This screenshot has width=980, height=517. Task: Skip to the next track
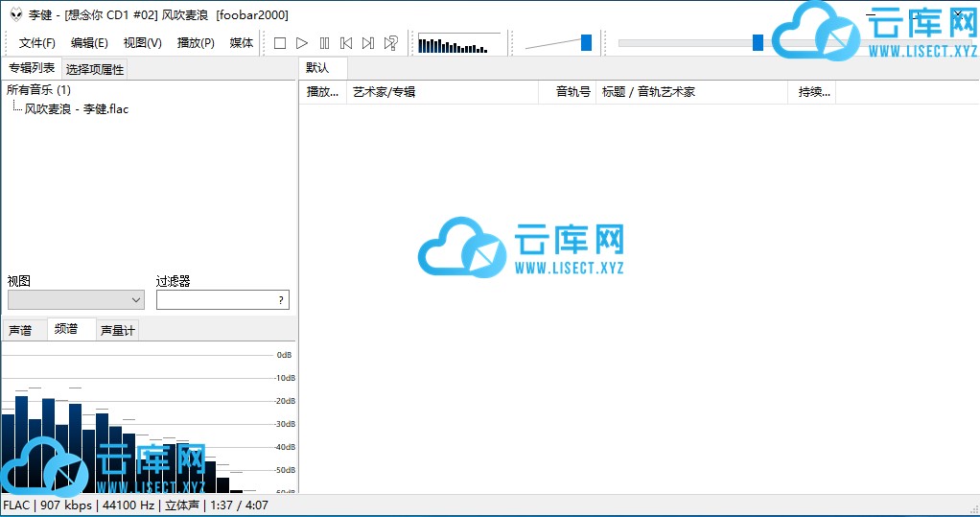click(368, 43)
